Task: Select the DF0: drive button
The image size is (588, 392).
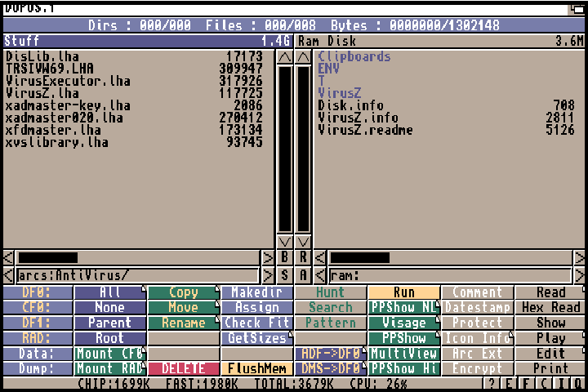Action: coord(37,292)
